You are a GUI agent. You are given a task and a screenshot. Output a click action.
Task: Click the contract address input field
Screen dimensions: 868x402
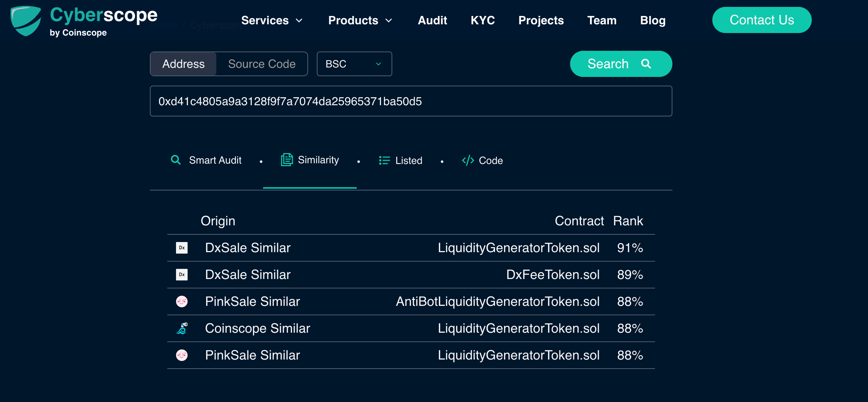pyautogui.click(x=411, y=101)
